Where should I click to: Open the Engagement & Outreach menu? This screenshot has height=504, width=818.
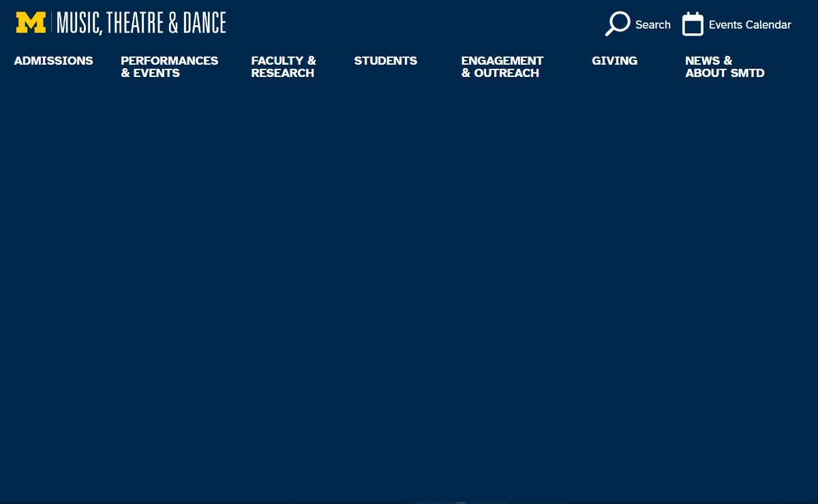click(502, 67)
